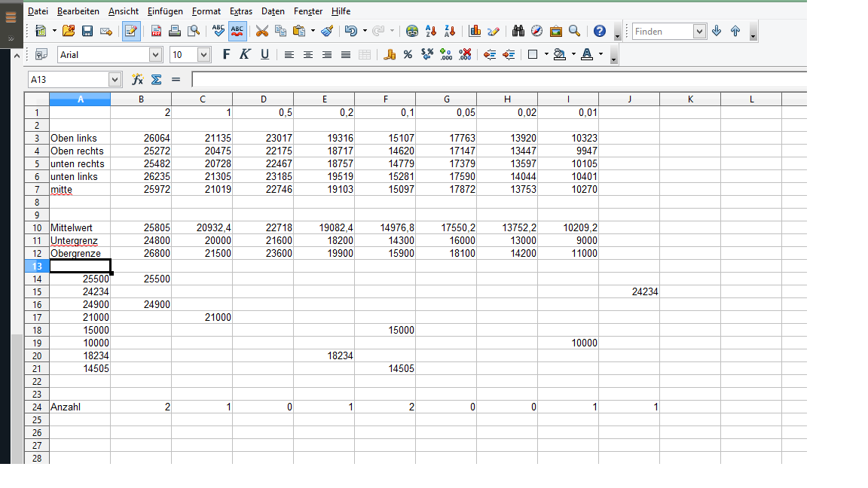Screen dimensions: 868x488
Task: Print the file directly
Action: pos(175,31)
